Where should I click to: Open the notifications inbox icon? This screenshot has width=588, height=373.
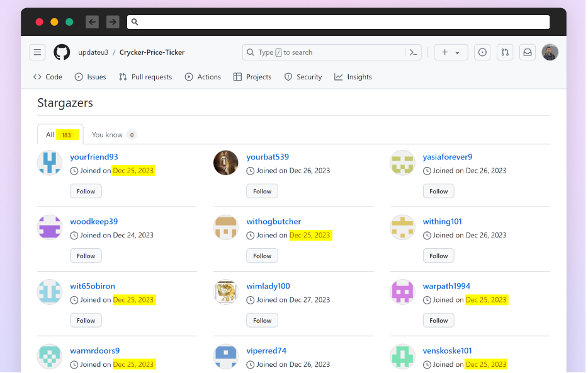(x=528, y=52)
